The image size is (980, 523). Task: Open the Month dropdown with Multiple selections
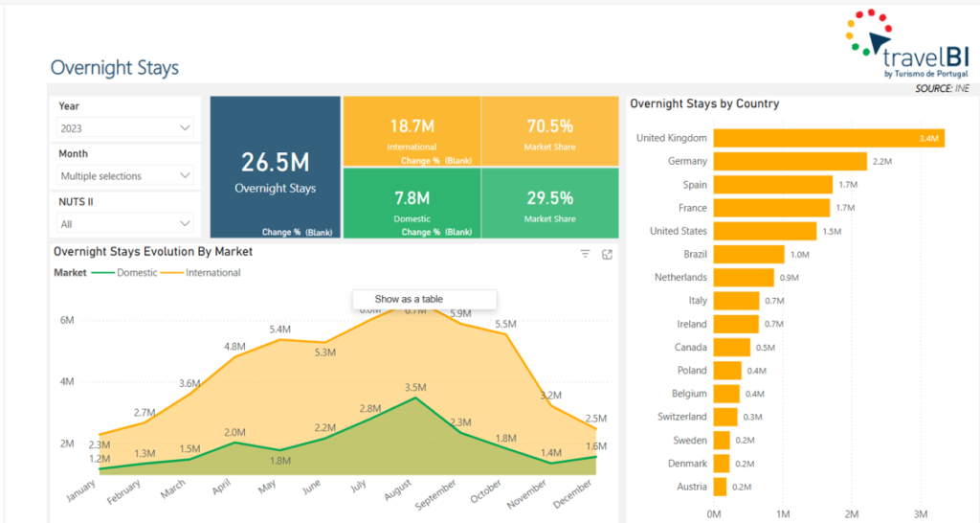pyautogui.click(x=125, y=175)
